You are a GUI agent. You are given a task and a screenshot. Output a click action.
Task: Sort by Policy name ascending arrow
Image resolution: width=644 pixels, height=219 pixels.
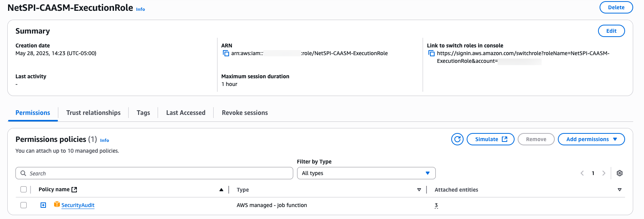(221, 190)
